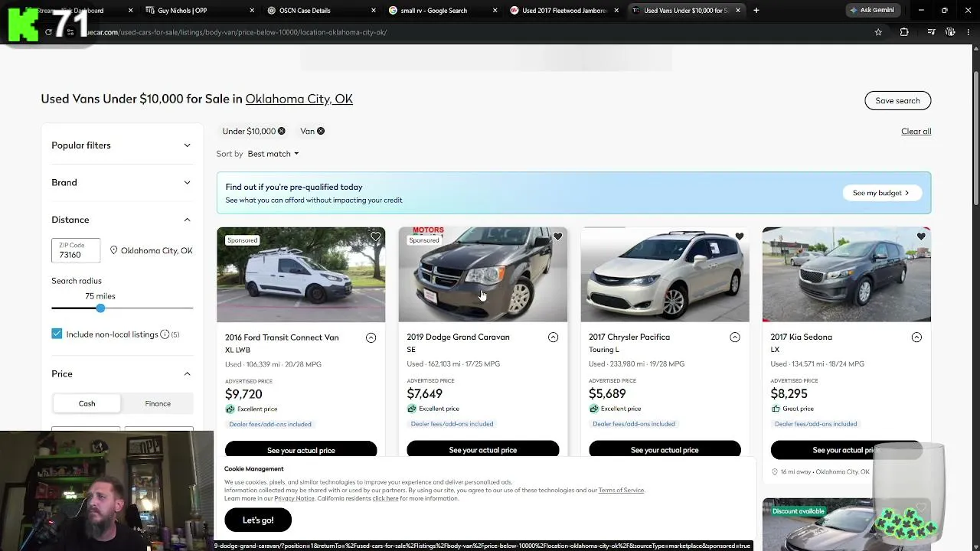
Task: Toggle Include non-local listings checkbox
Action: coord(57,334)
